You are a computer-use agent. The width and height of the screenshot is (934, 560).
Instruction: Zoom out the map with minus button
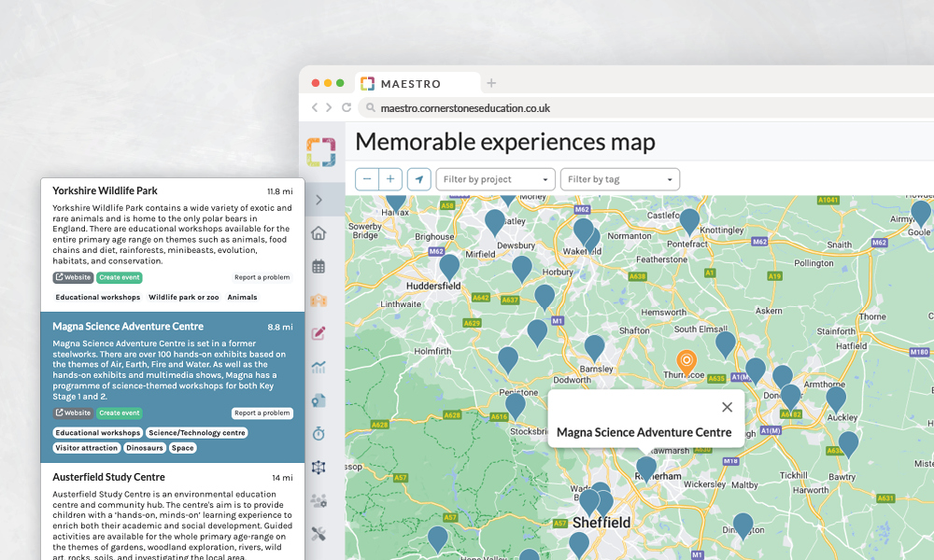click(x=368, y=179)
